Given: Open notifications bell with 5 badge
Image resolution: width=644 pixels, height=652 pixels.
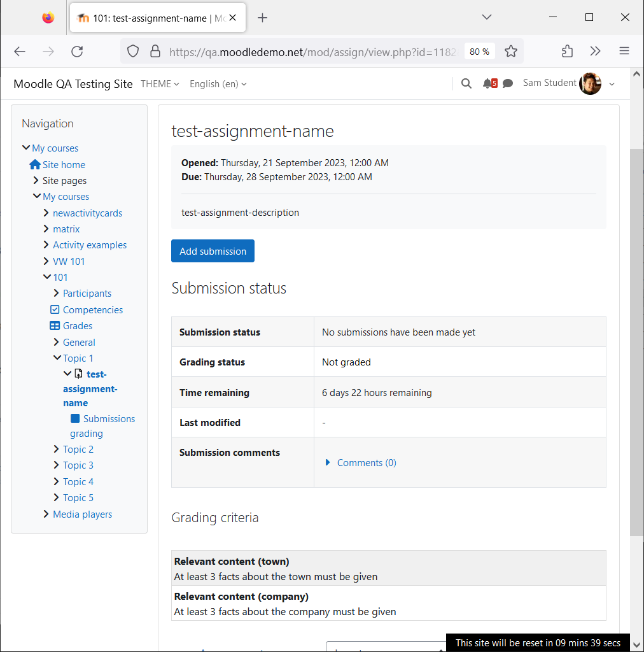Looking at the screenshot, I should (x=490, y=83).
